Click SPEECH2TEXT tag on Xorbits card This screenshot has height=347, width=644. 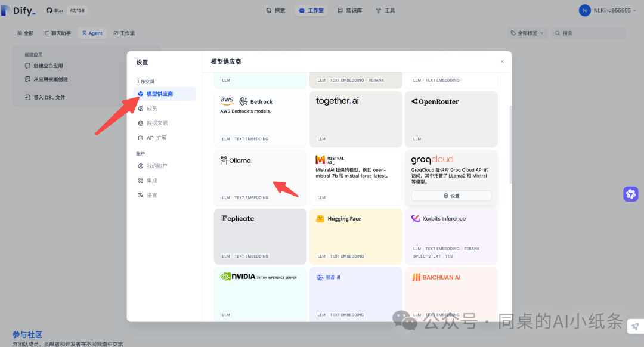coord(427,256)
